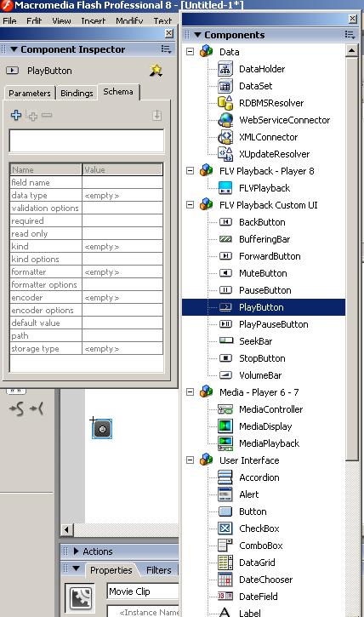
Task: Select the XUpdateResolver component icon
Action: [225, 154]
